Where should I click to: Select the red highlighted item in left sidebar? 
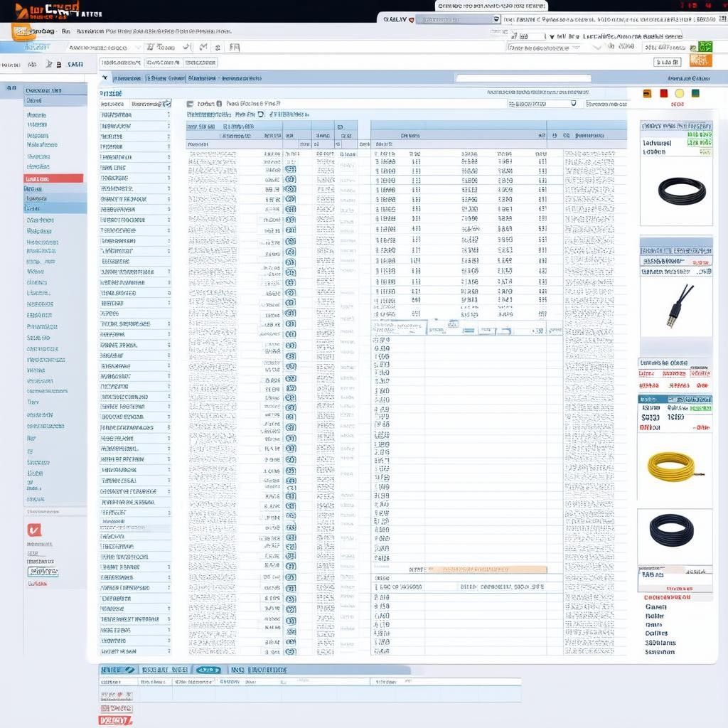point(53,178)
